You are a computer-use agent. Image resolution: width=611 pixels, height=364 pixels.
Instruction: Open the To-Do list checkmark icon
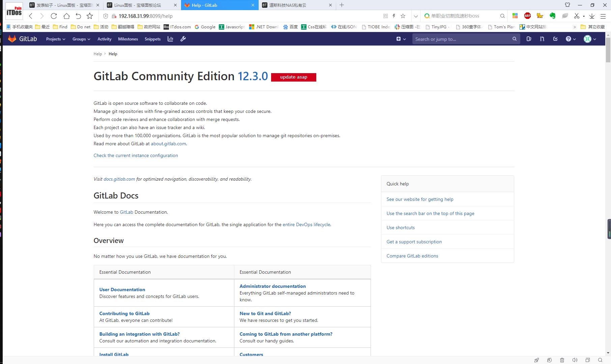(555, 39)
